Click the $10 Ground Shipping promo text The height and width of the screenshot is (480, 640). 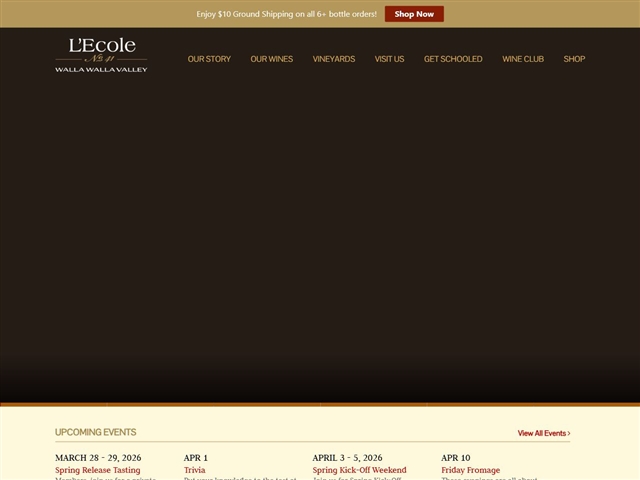coord(286,14)
